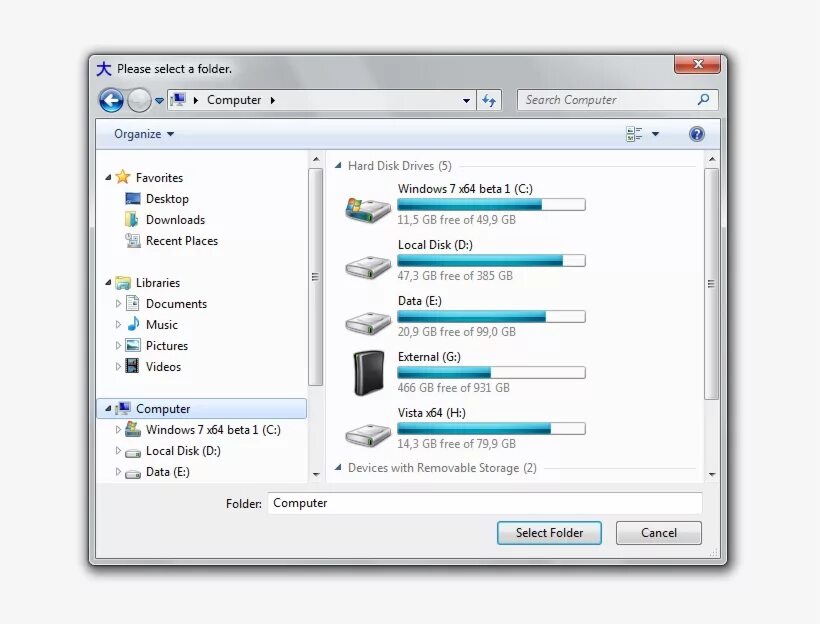Click the text '47,3 GB free of 385 GB'

click(x=455, y=276)
